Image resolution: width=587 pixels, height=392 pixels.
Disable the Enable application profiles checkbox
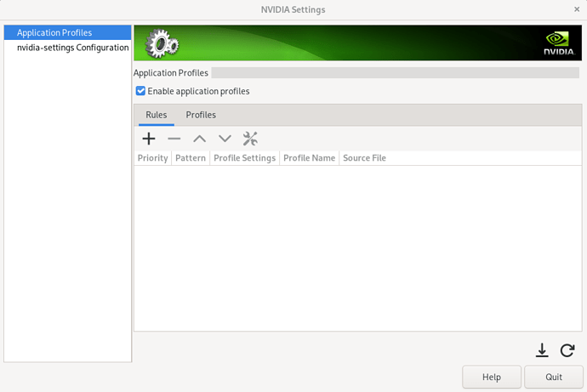pos(141,91)
